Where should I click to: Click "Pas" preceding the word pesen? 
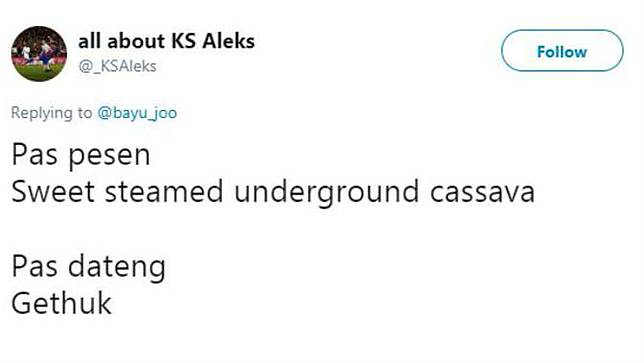[x=34, y=154]
